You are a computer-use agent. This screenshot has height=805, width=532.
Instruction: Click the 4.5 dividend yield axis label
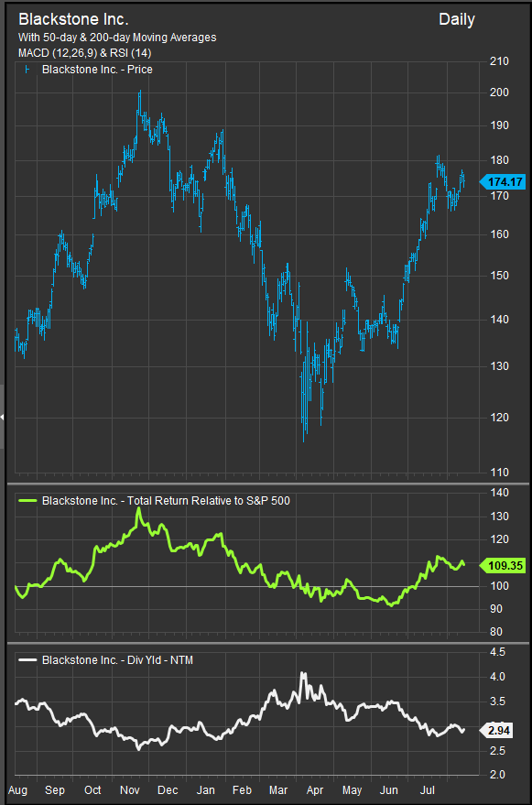coord(499,653)
